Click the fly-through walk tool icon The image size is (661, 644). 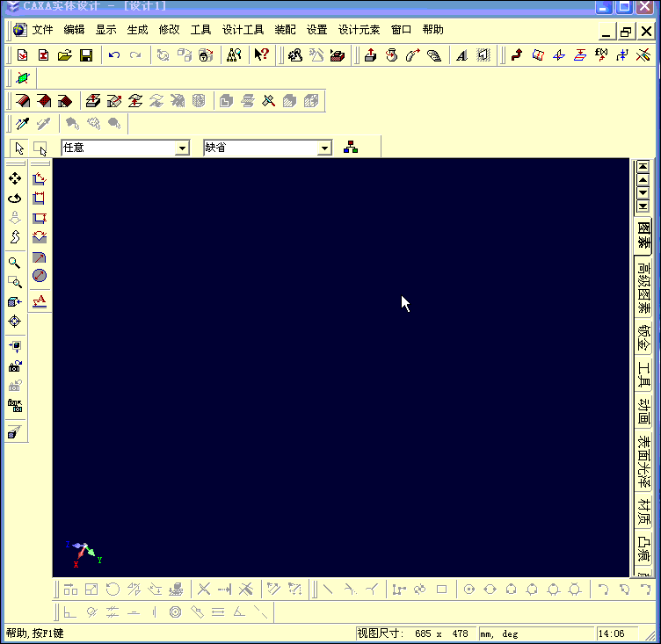pos(15,237)
